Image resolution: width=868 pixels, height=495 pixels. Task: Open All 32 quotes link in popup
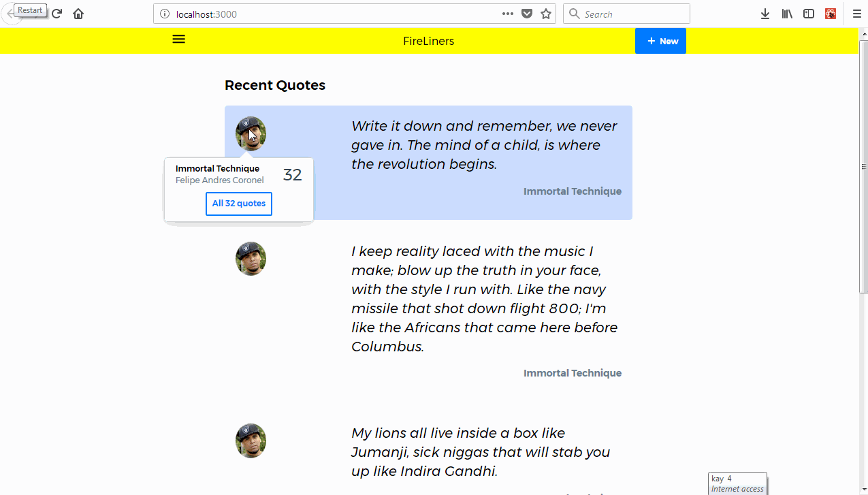(x=239, y=204)
